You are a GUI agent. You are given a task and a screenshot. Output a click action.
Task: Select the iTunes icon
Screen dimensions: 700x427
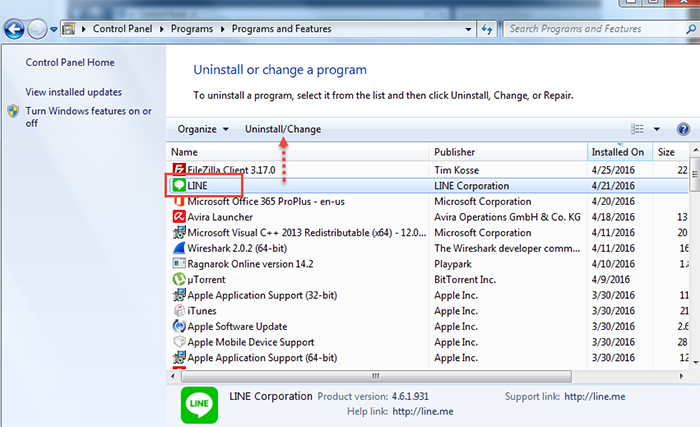point(179,310)
